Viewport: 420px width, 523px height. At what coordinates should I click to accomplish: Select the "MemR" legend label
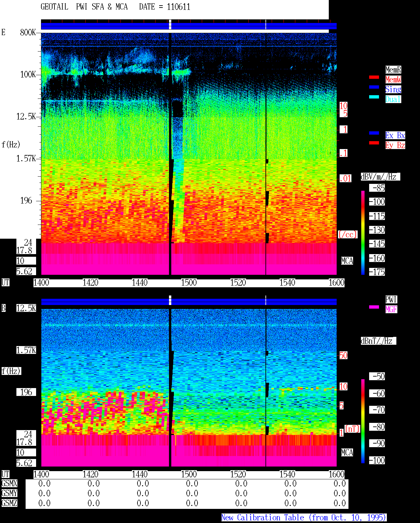coord(393,70)
